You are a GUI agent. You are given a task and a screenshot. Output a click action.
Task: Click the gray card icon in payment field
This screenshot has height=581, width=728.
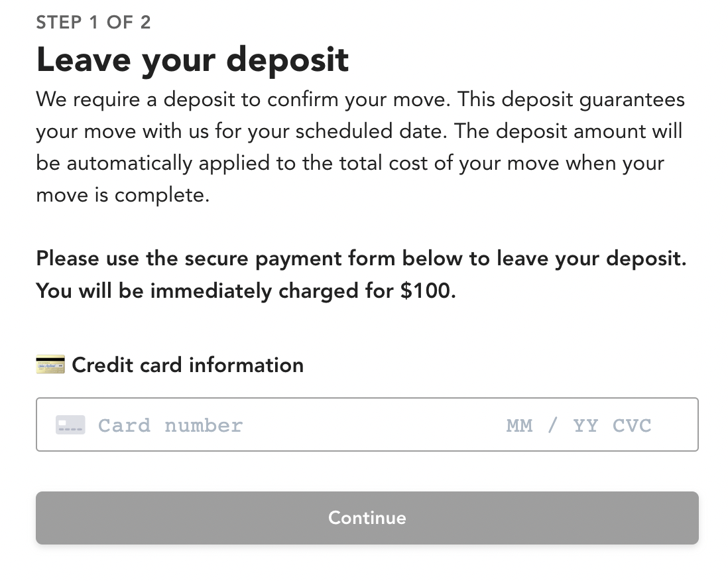70,424
